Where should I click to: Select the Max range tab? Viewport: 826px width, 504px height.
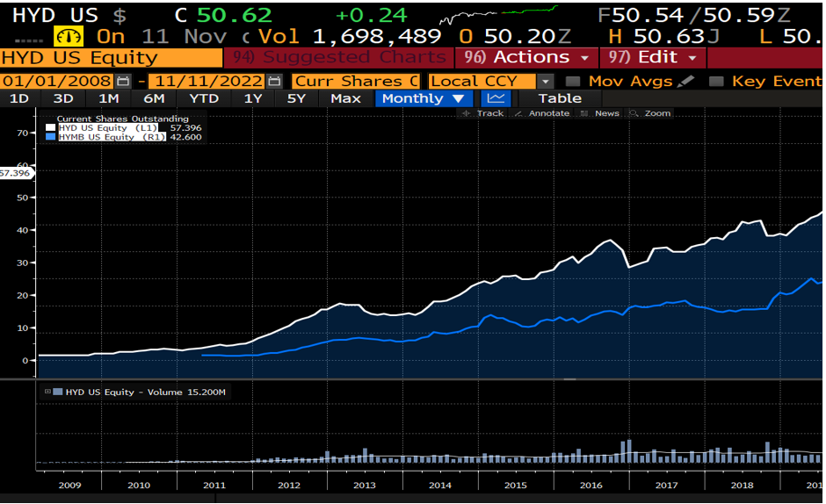345,98
